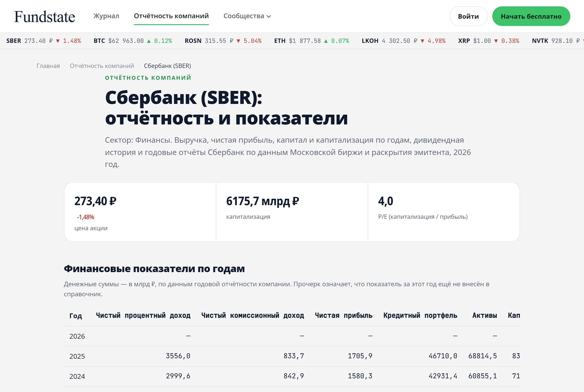
Task: Open the Fundstate logo home link
Action: click(44, 17)
